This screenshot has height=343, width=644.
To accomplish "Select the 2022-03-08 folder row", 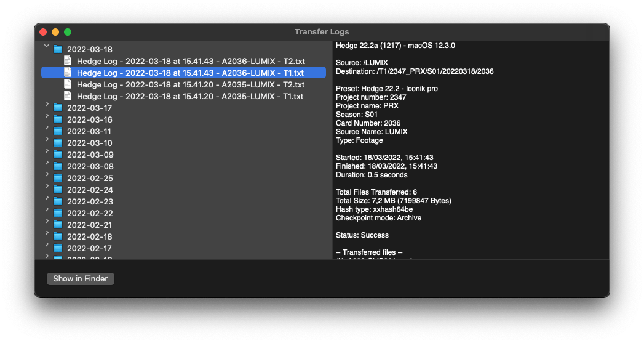I will pyautogui.click(x=90, y=166).
